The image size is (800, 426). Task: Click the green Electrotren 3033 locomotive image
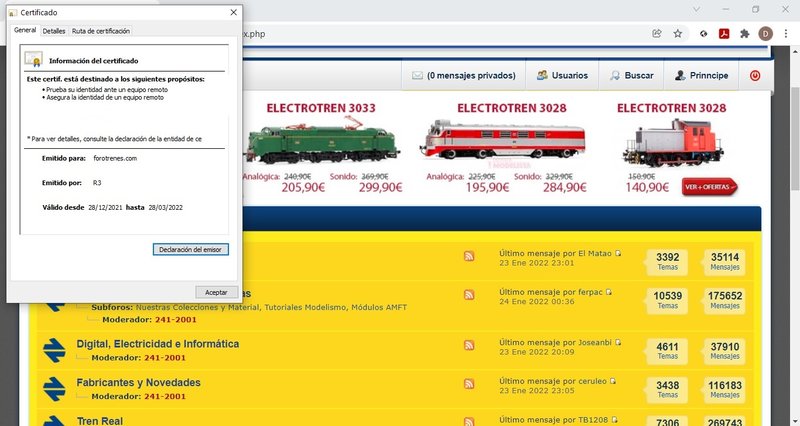coord(322,141)
